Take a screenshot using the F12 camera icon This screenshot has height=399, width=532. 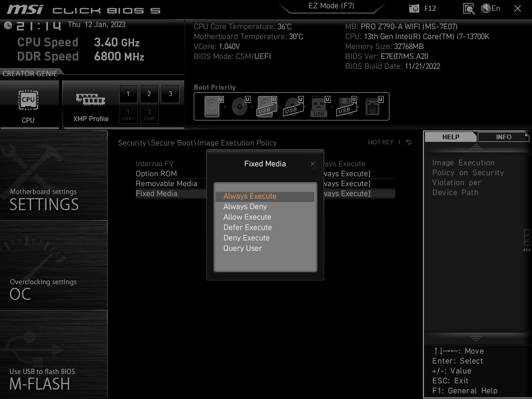pos(414,8)
